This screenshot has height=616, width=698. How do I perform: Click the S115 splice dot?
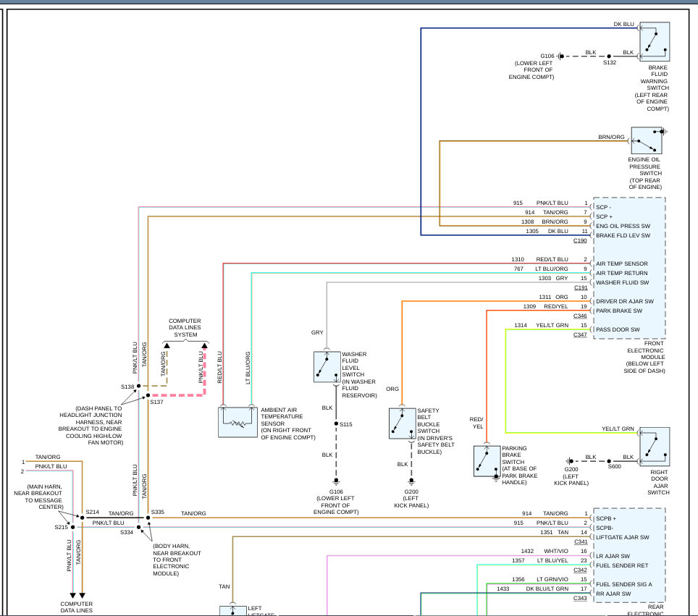point(336,423)
